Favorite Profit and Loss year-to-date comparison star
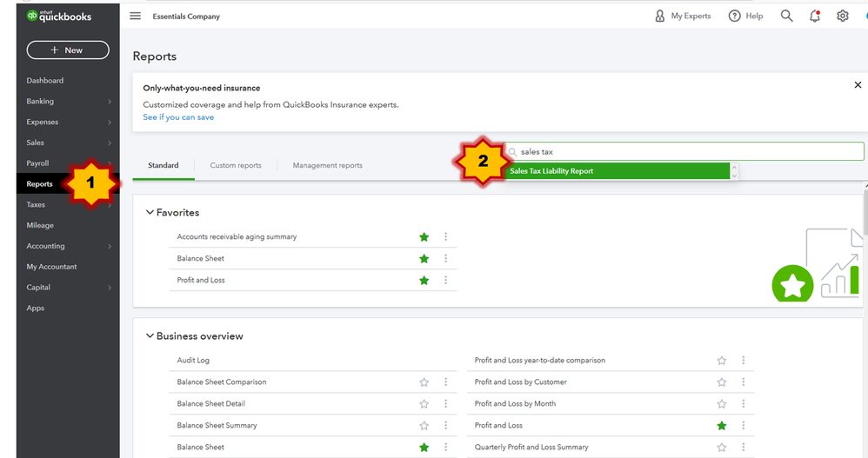Viewport: 868px width, 458px height. [x=721, y=361]
